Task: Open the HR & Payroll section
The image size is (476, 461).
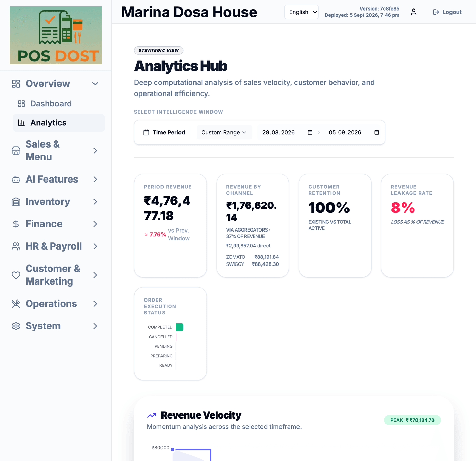Action: pos(55,246)
